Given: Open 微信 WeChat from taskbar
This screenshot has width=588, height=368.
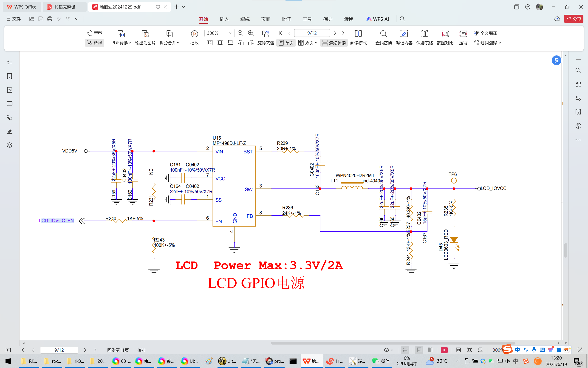Looking at the screenshot, I should click(x=381, y=361).
